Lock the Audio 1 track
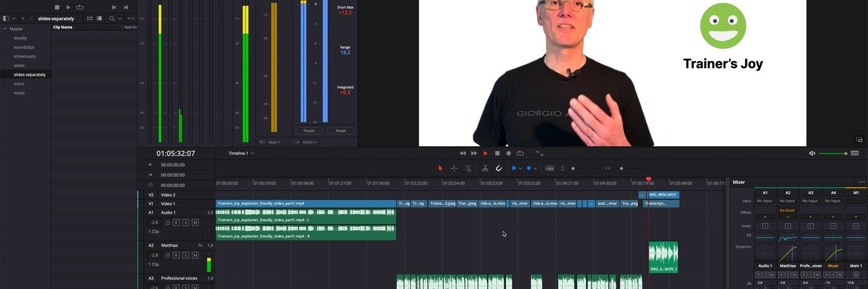This screenshot has height=289, width=868. pos(168,223)
